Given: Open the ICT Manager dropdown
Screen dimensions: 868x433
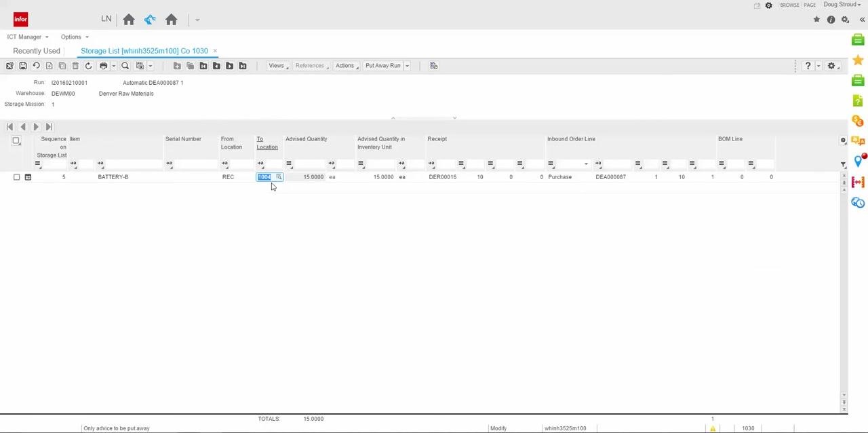Looking at the screenshot, I should (x=28, y=37).
